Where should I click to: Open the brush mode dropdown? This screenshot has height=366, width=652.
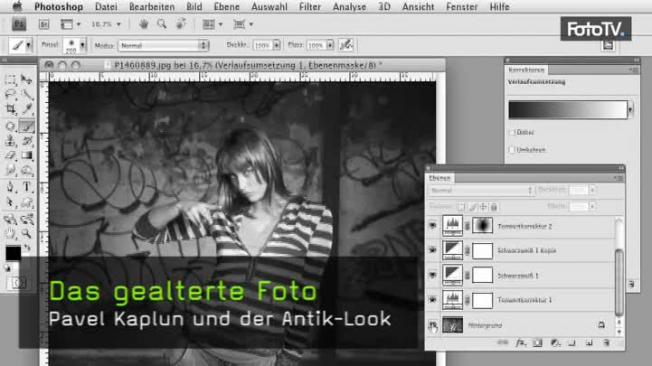(x=163, y=45)
